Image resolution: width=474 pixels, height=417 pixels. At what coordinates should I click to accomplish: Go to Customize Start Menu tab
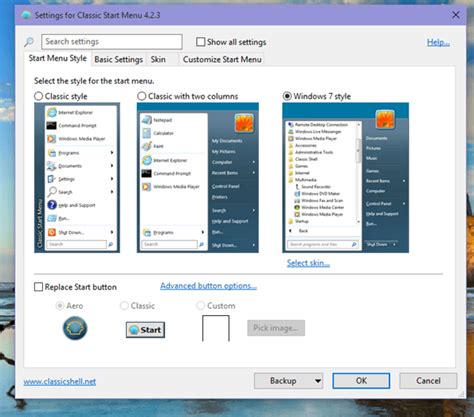tap(222, 60)
